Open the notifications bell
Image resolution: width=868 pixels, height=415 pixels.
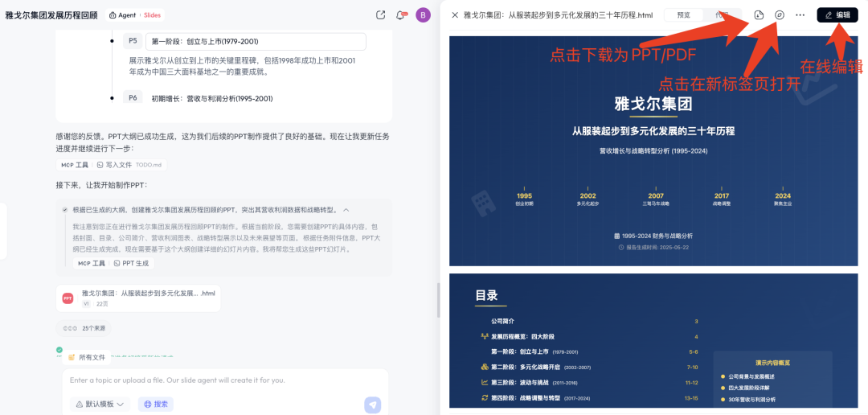[401, 15]
